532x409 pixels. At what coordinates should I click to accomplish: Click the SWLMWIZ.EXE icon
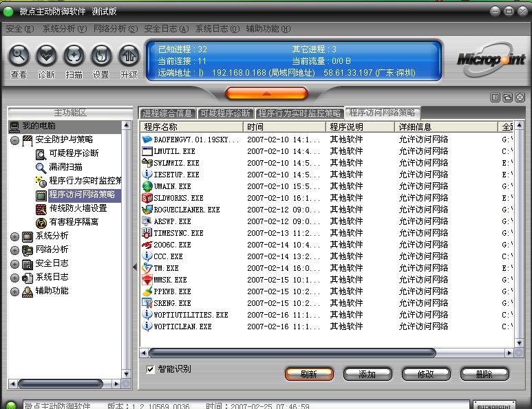[147, 163]
